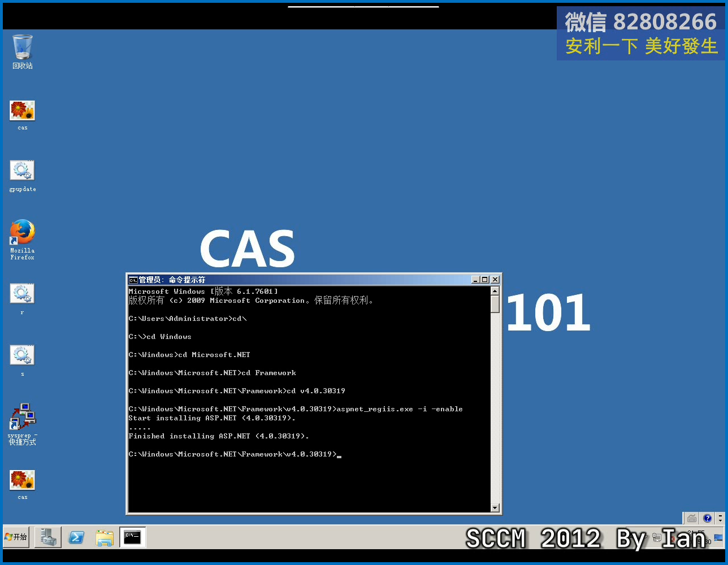728x565 pixels.
Task: Close the Command Prompt window
Action: [495, 280]
